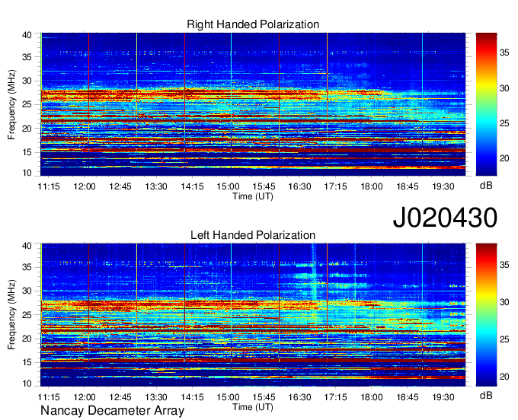
Task: Click "Time (UT)" label under Right Handed plot
Action: click(x=253, y=196)
